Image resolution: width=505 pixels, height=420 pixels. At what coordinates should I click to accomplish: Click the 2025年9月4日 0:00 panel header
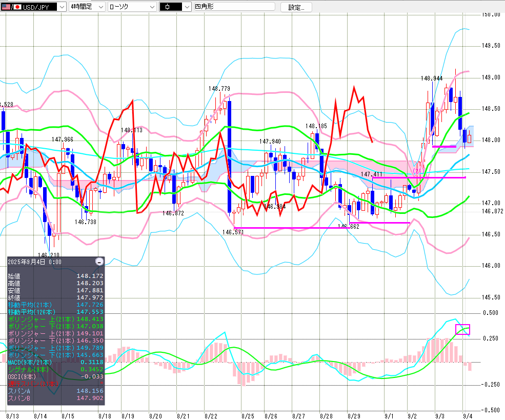[x=34, y=262]
